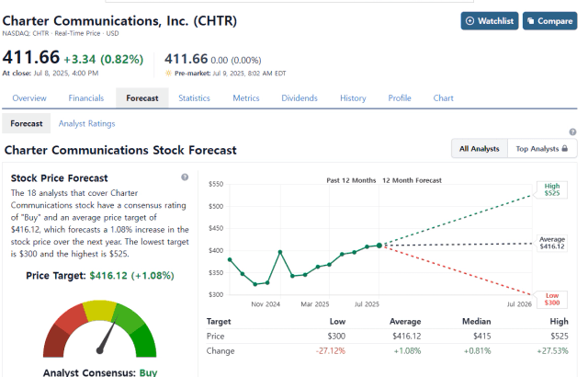
Task: Go to the Statistics tab
Action: 194,98
